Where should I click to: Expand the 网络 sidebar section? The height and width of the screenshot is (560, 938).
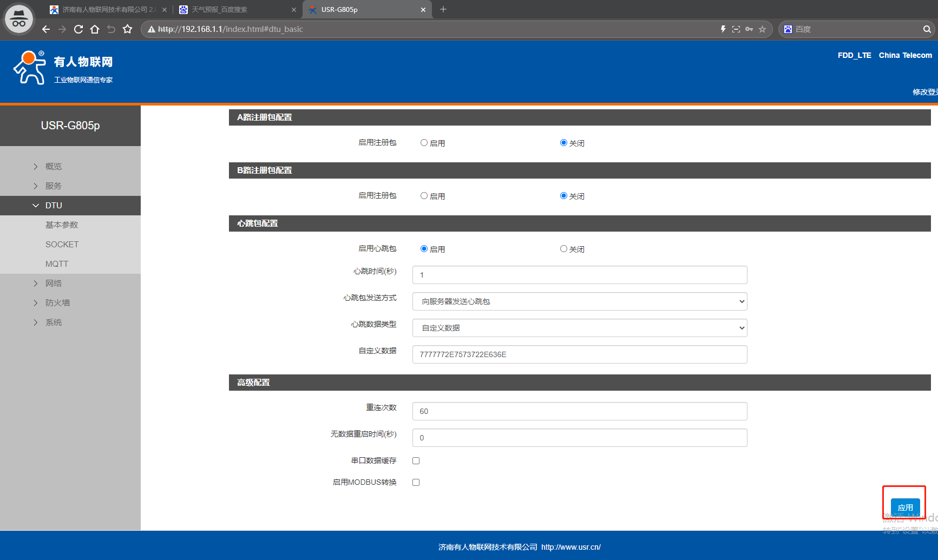(53, 284)
